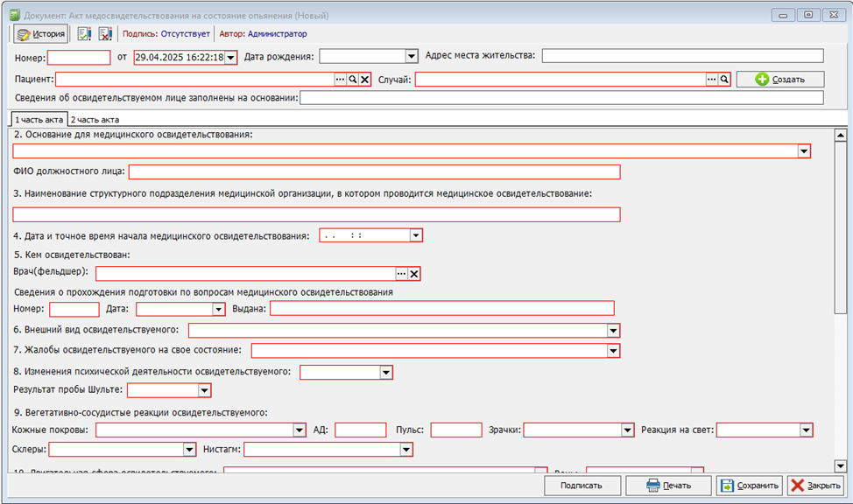Click the green checkmark document toolbar icon
The height and width of the screenshot is (504, 853).
pyautogui.click(x=84, y=34)
